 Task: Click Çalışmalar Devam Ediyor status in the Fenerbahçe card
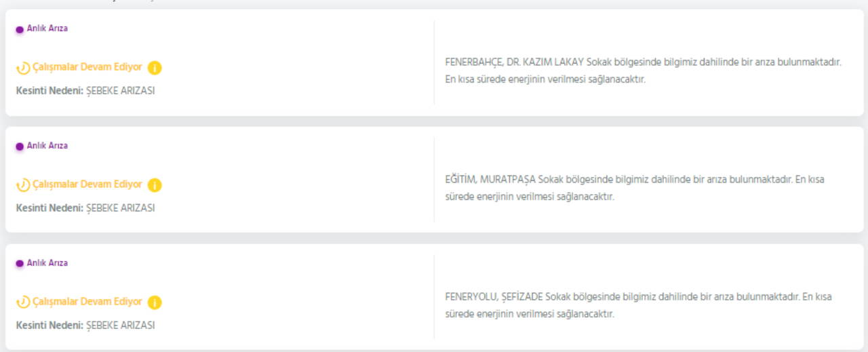87,67
